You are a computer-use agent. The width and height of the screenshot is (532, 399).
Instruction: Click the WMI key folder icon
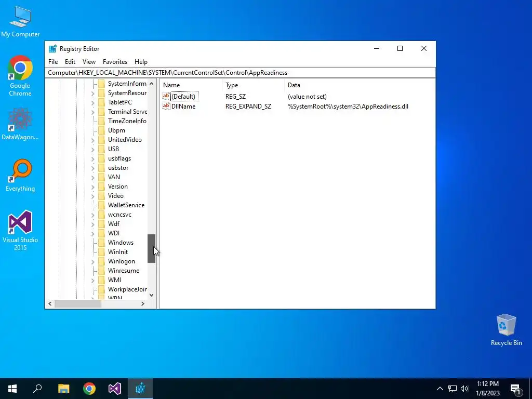[101, 280]
